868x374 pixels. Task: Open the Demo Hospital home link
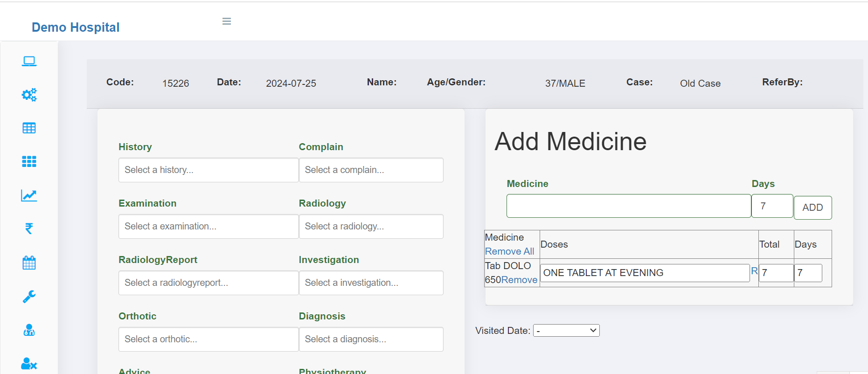(x=76, y=28)
